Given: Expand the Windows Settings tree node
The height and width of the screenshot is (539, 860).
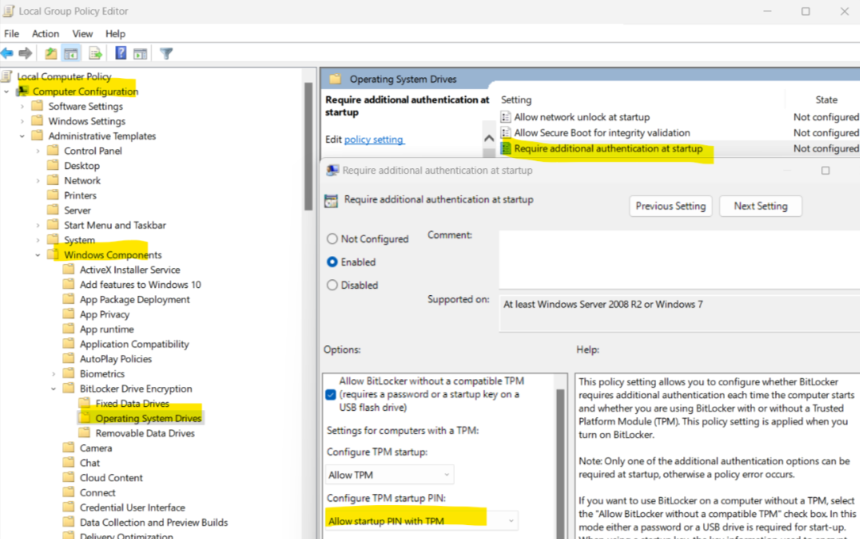Looking at the screenshot, I should (x=22, y=121).
